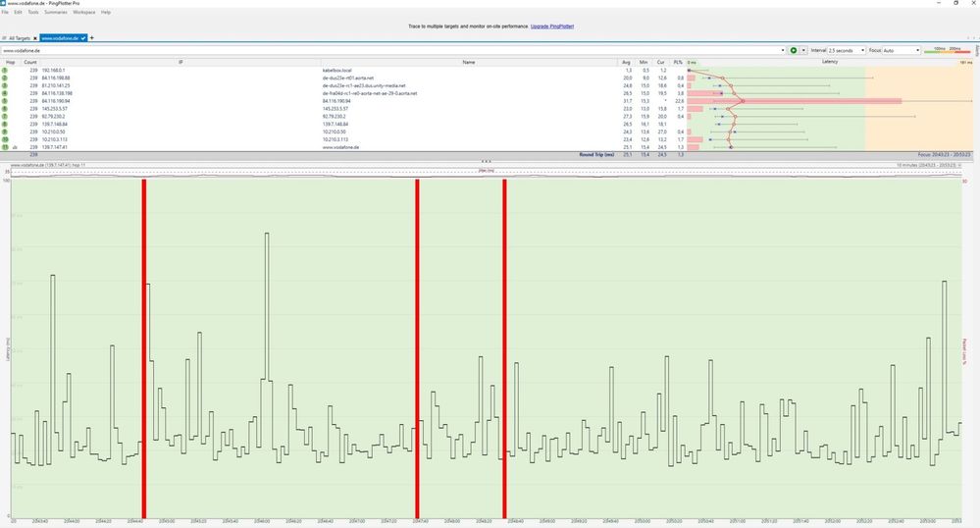Select the de-dus23e-rc1 unity-media.net hostname
Screen dimensions: 980x528
click(x=364, y=85)
